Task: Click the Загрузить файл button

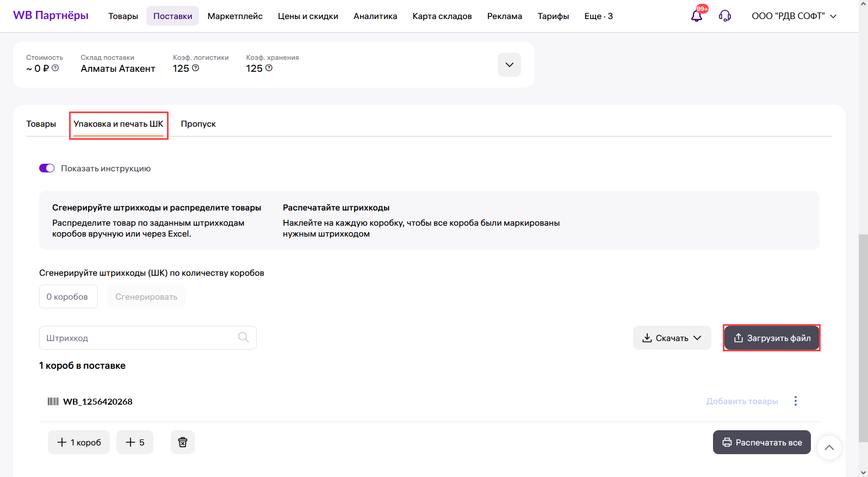Action: click(x=772, y=338)
